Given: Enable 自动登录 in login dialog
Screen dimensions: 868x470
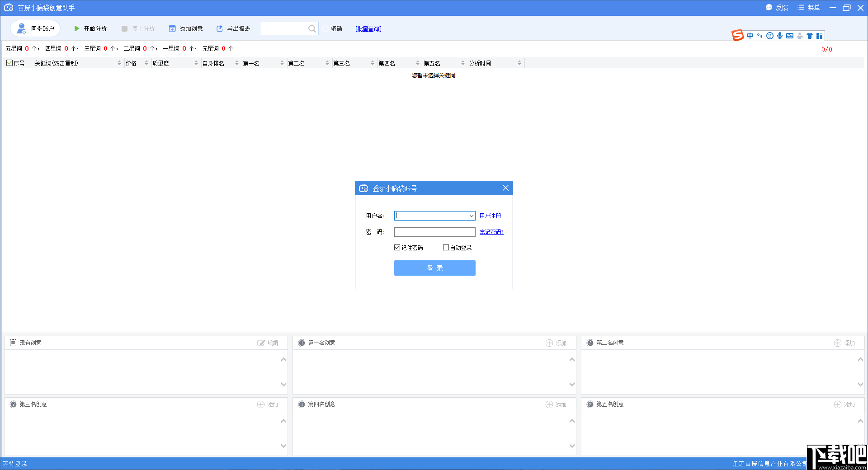Looking at the screenshot, I should click(x=446, y=247).
